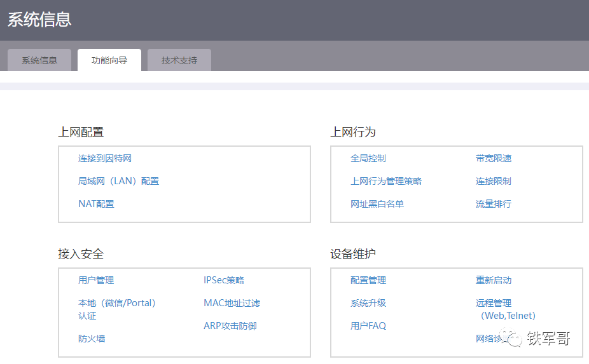Go to ARP攻击防御
This screenshot has width=589, height=364.
(230, 326)
